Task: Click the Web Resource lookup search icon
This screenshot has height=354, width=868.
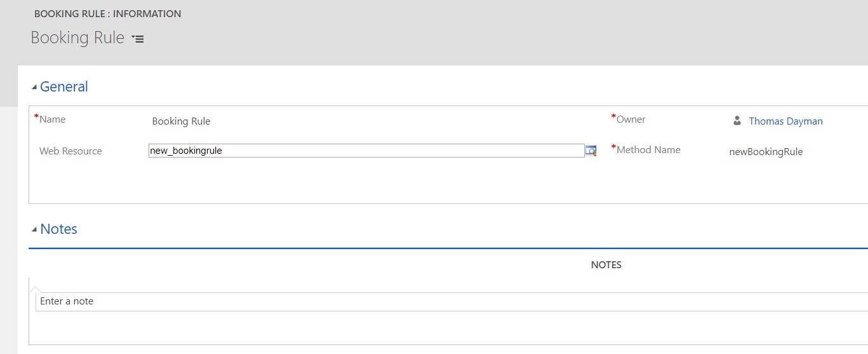Action: tap(591, 151)
